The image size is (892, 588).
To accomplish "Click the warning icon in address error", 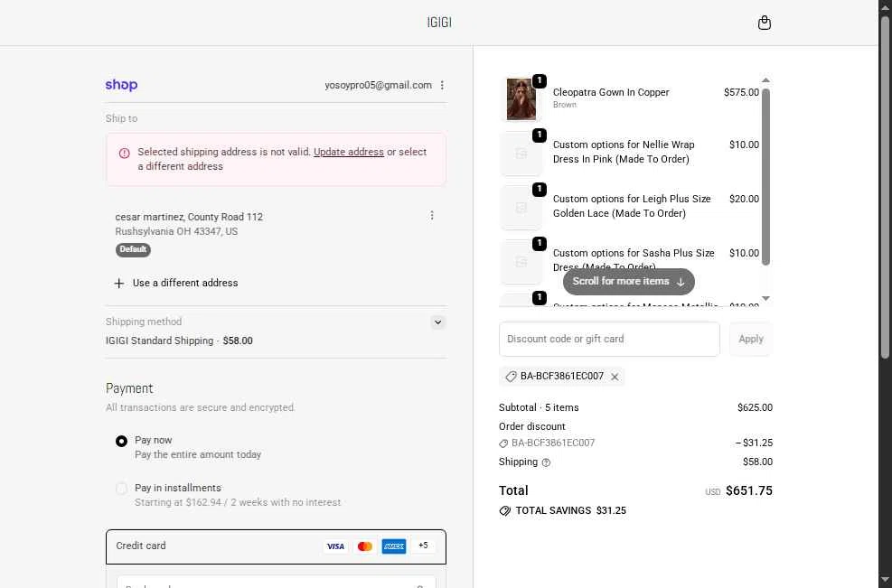I will [x=124, y=153].
